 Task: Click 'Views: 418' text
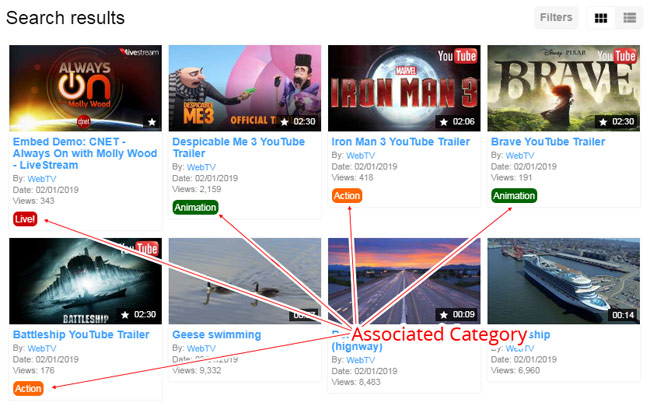click(x=352, y=177)
